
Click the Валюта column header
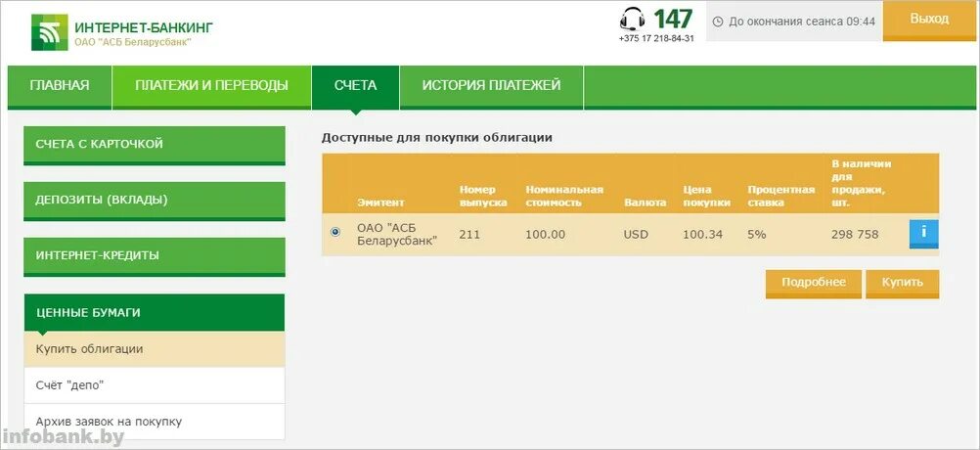coord(645,202)
